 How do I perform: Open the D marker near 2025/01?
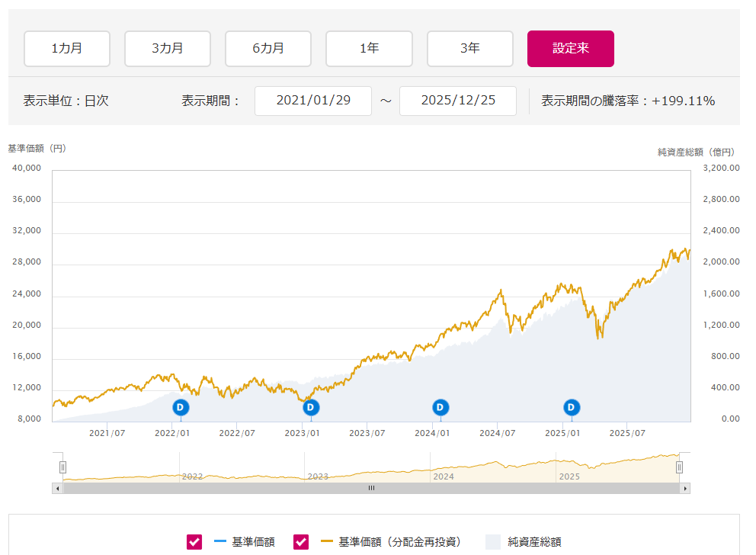pyautogui.click(x=572, y=408)
